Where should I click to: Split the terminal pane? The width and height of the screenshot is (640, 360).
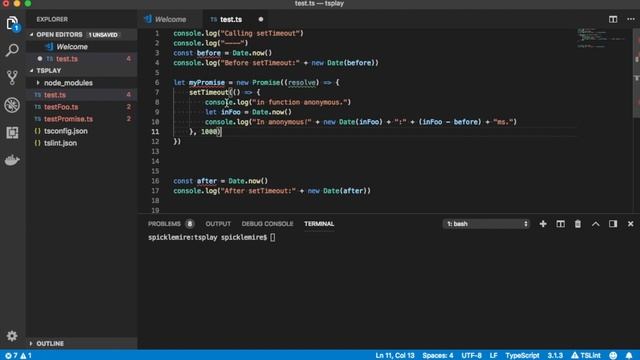tap(560, 224)
